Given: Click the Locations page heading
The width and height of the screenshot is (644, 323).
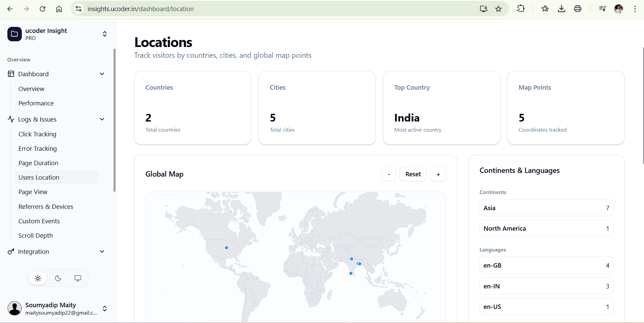Looking at the screenshot, I should tap(163, 42).
